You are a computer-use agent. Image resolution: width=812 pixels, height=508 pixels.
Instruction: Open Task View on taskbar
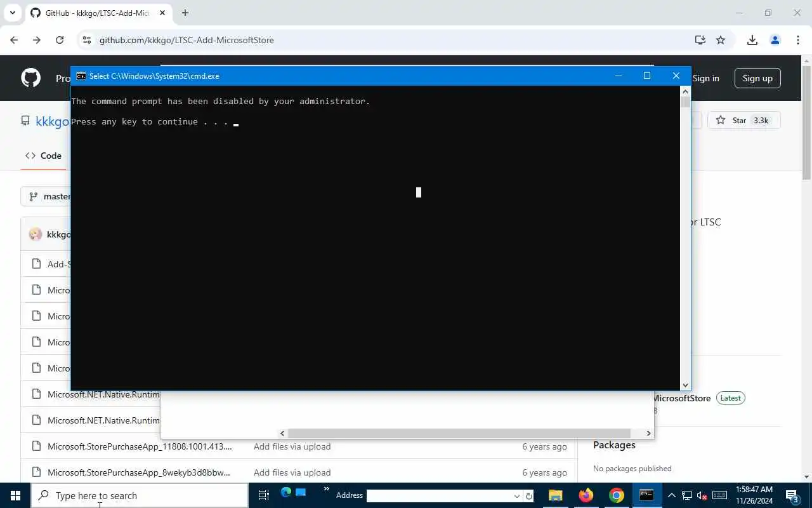point(263,495)
